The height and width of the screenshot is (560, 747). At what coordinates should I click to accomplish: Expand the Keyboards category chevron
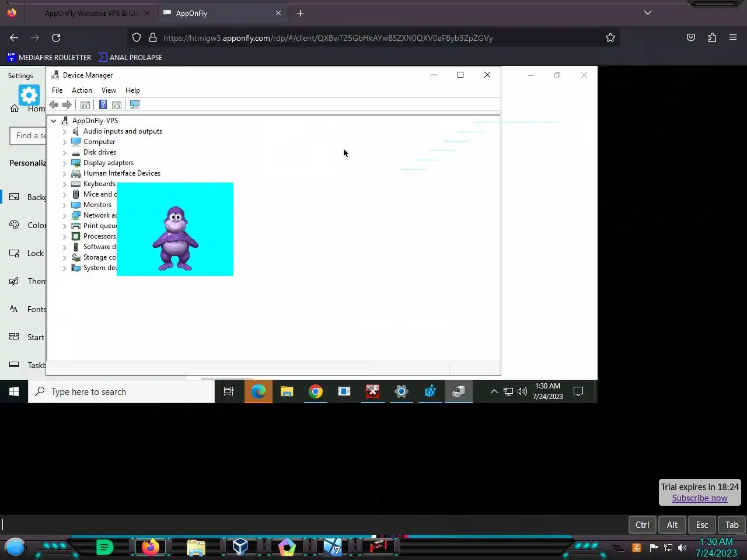tap(65, 184)
